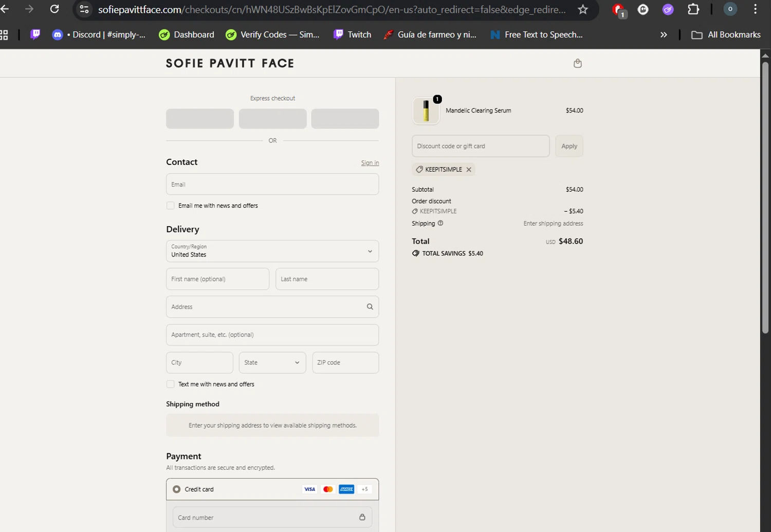Image resolution: width=771 pixels, height=532 pixels.
Task: Click the Mandelic Clearing Serum product name
Action: (479, 111)
